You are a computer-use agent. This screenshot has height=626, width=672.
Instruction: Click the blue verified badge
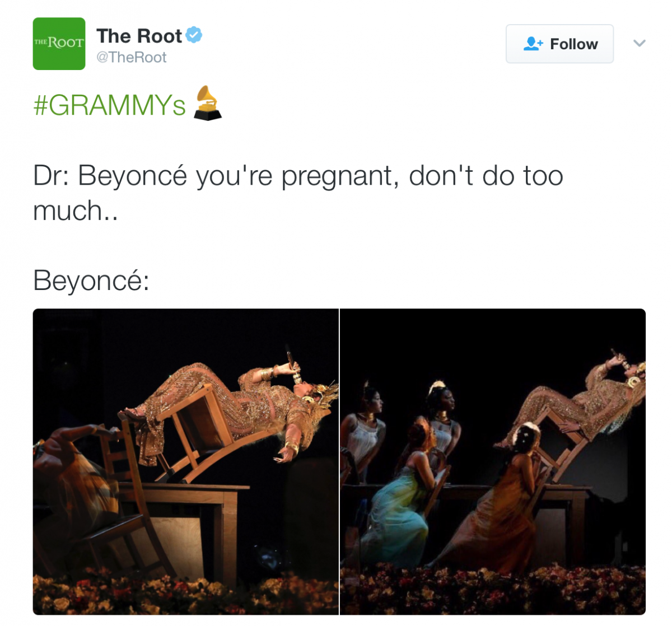pos(194,35)
